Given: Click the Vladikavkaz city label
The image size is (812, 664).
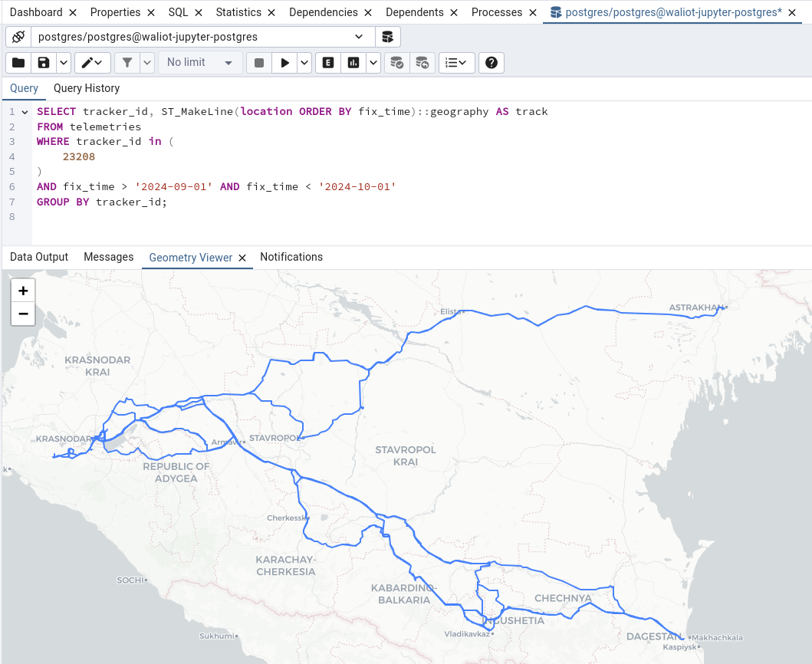Looking at the screenshot, I should point(467,633).
